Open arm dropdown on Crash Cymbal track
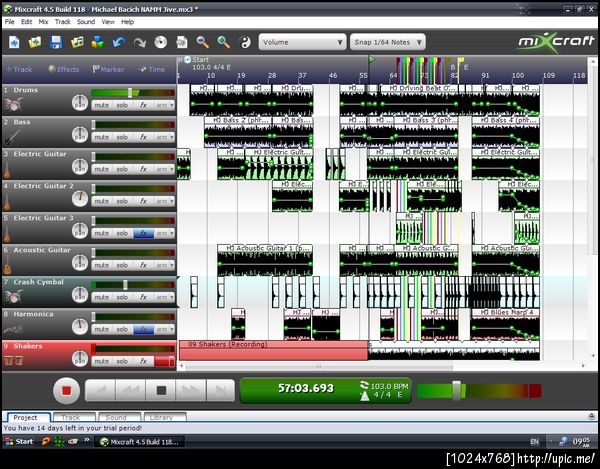 (172, 298)
